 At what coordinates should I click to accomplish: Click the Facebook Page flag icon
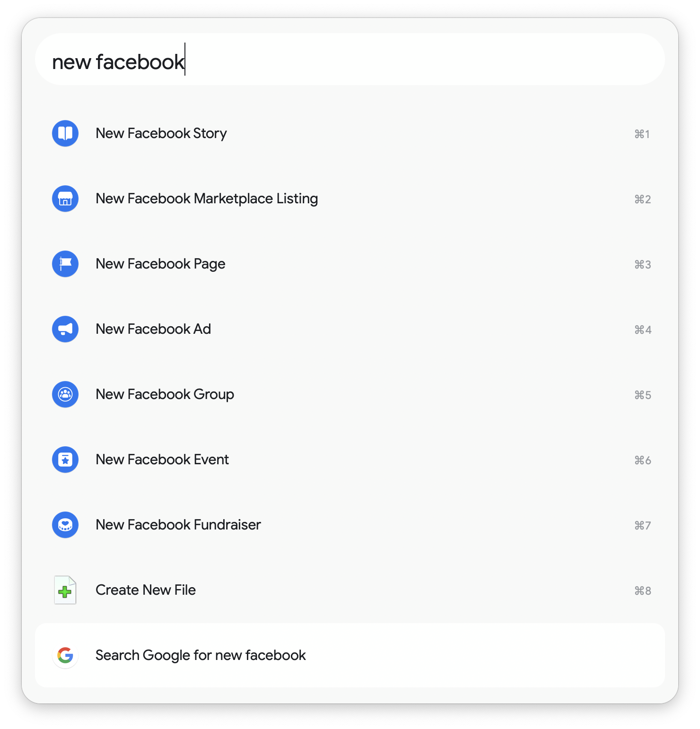click(x=65, y=264)
